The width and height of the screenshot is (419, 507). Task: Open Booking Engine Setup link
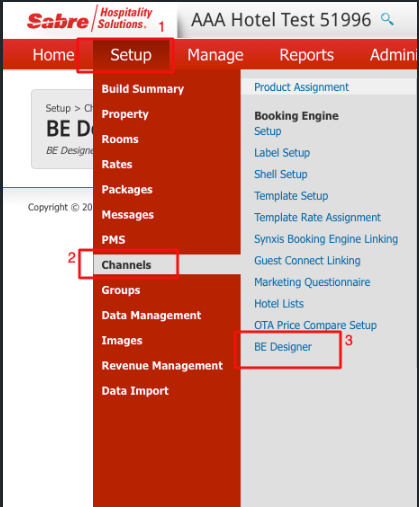pos(268,131)
